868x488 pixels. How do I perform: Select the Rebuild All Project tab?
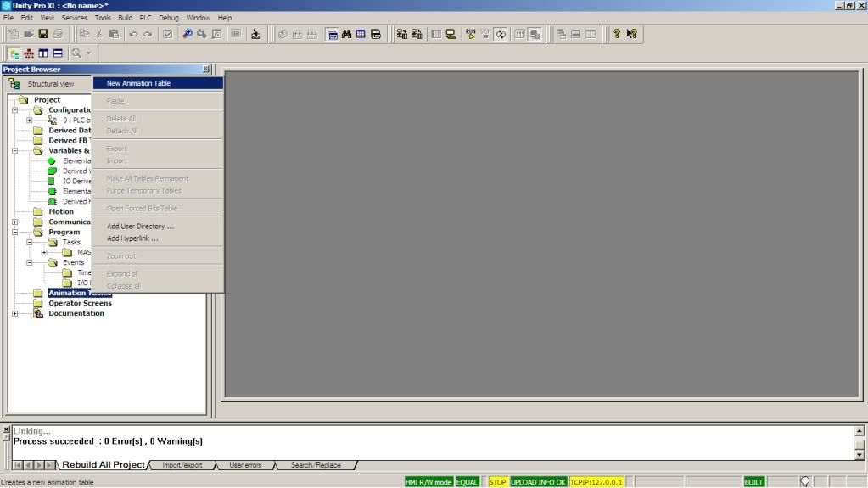(103, 465)
